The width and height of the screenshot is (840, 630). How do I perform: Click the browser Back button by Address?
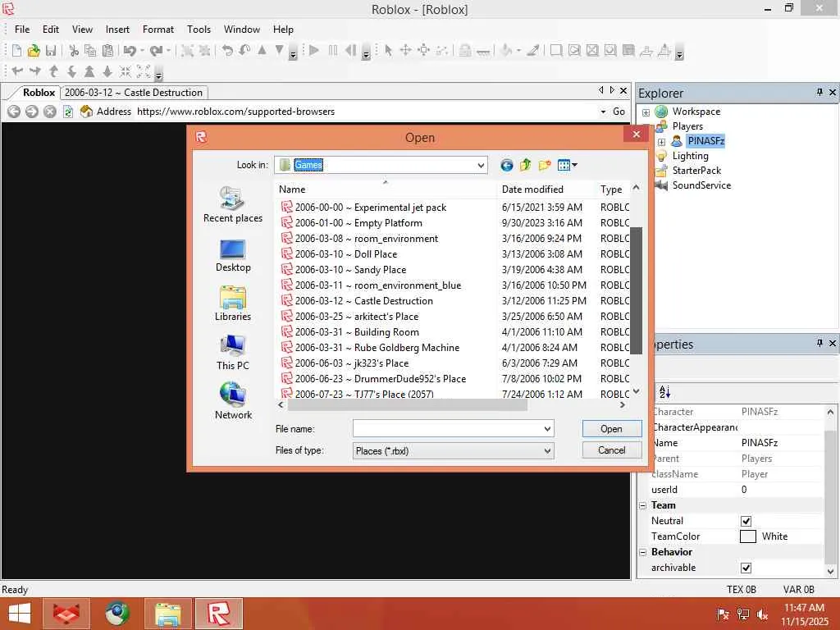[x=14, y=112]
